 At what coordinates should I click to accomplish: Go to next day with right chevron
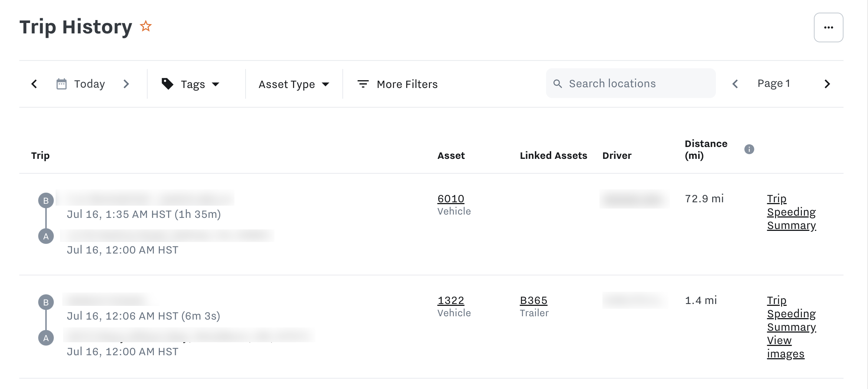coord(126,84)
